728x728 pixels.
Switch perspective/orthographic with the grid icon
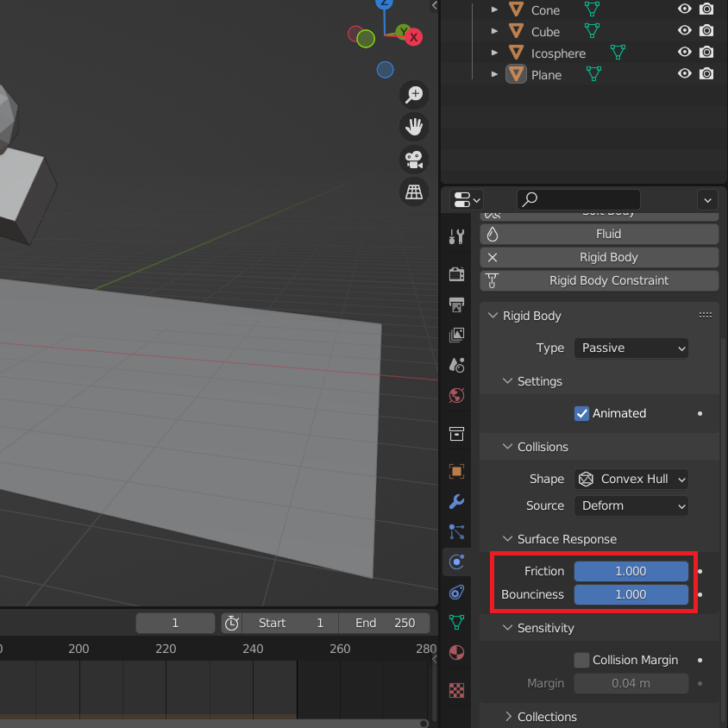pyautogui.click(x=415, y=191)
